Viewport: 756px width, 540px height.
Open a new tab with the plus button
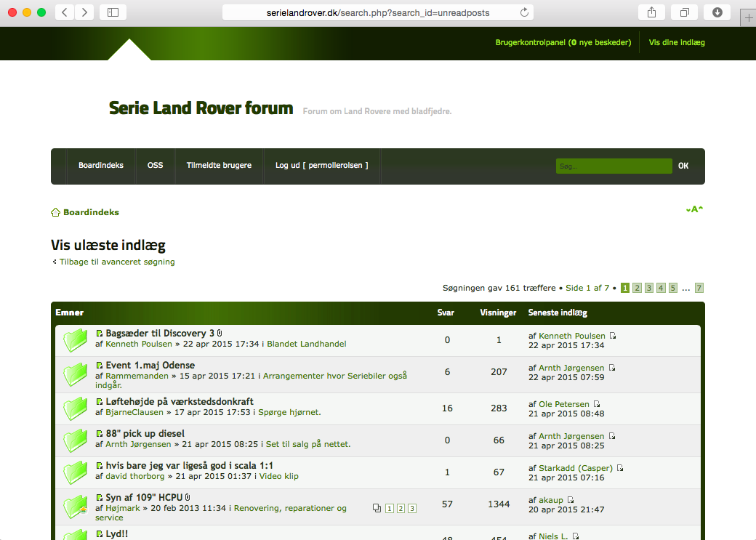coord(748,18)
